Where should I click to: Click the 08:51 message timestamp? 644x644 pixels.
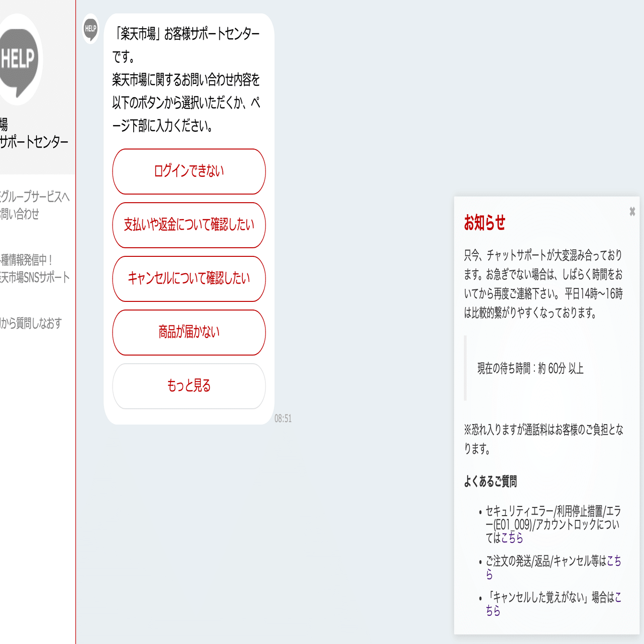[284, 417]
